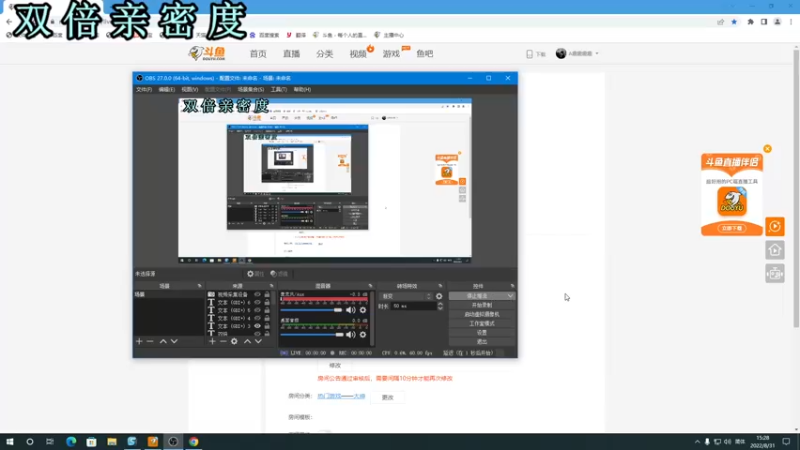This screenshot has height=450, width=800.
Task: Open 设置 from OBS controls
Action: point(482,333)
